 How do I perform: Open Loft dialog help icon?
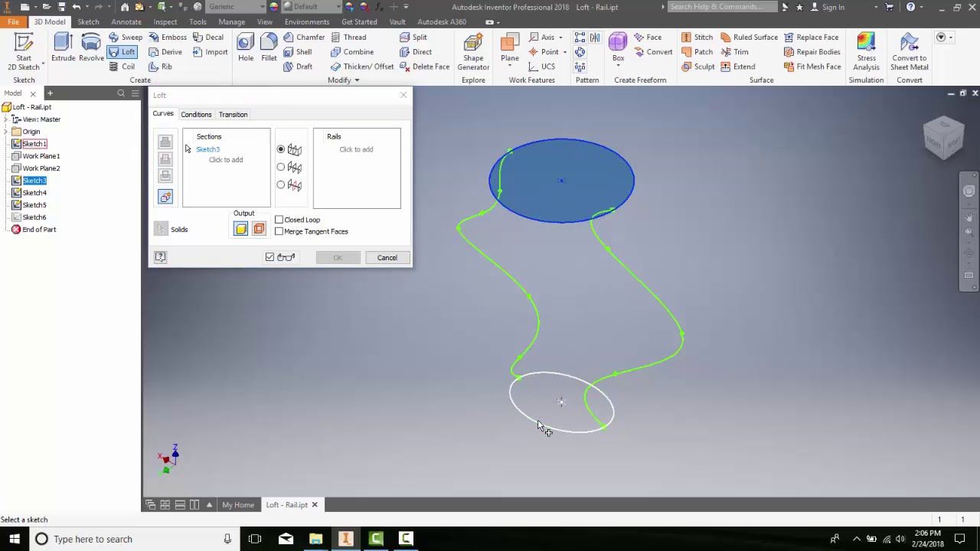click(x=160, y=257)
